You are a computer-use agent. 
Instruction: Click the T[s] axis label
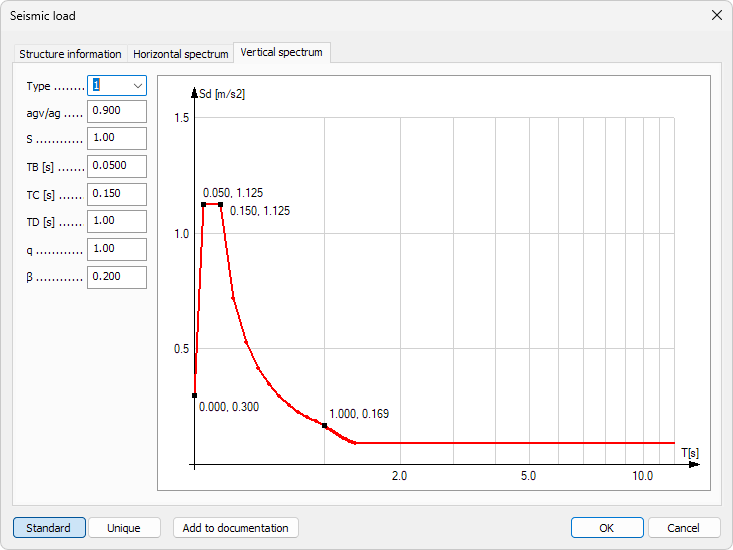click(690, 453)
